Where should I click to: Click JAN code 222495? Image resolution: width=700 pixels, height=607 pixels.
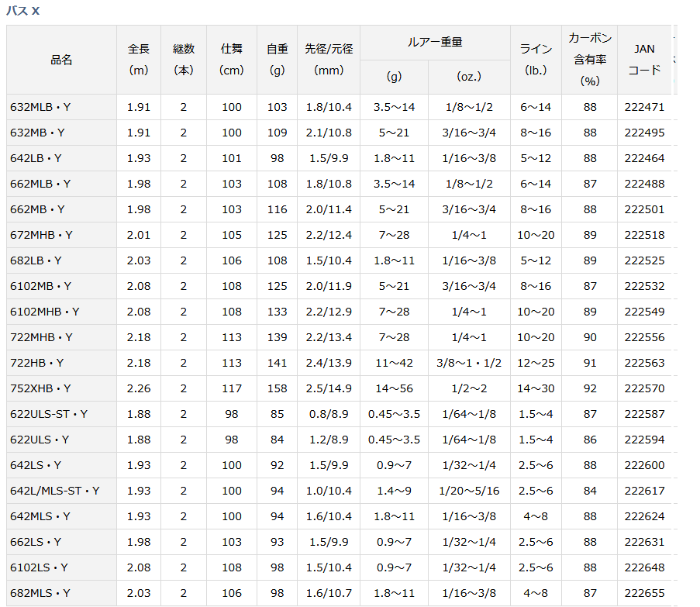point(645,133)
